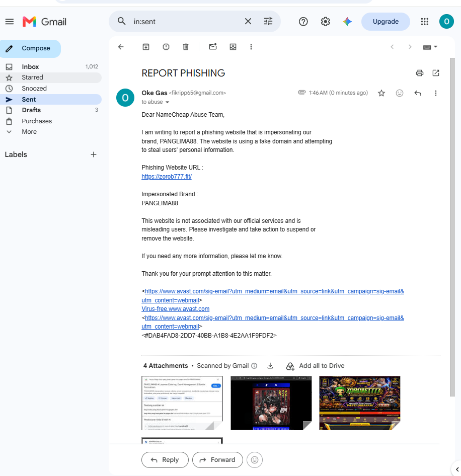Image resolution: width=461 pixels, height=476 pixels.
Task: Click the Forward button
Action: (217, 460)
